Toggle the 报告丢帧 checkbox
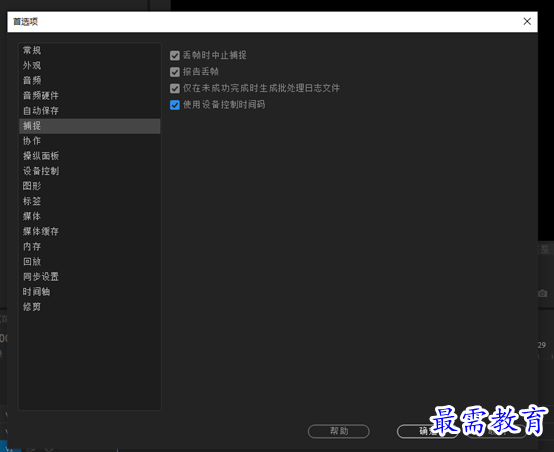 click(175, 72)
